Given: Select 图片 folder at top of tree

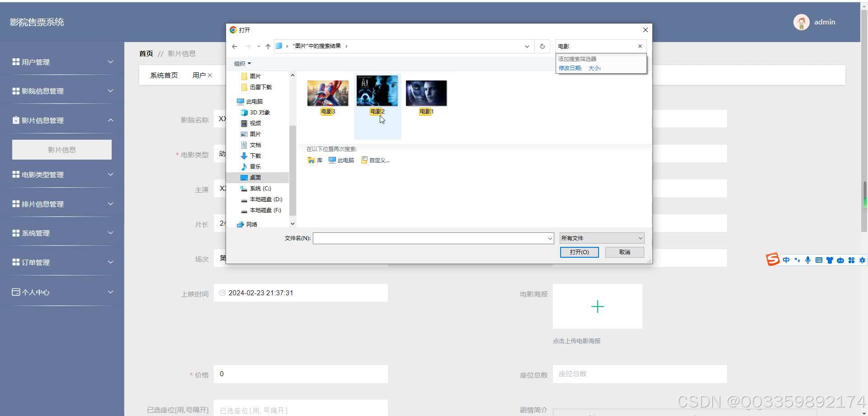Looking at the screenshot, I should click(x=255, y=76).
